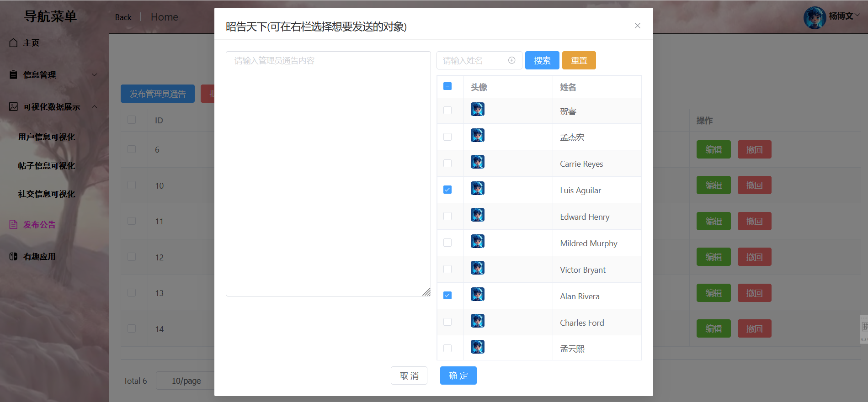Focus the 请输入管理员通告内容 textarea

tap(328, 174)
